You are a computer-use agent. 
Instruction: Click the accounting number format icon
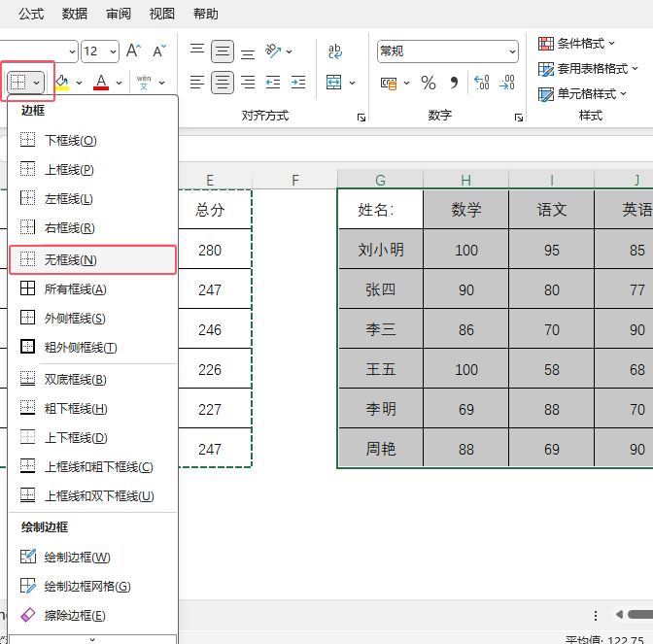(389, 83)
